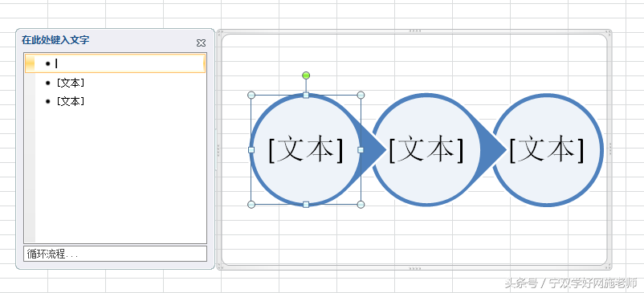Click the top-middle square sizing handle
The image size is (644, 293).
point(306,96)
